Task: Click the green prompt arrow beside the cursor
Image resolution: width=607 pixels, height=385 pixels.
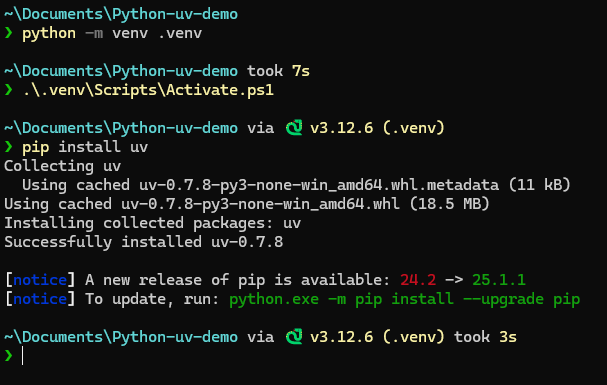Action: click(9, 355)
